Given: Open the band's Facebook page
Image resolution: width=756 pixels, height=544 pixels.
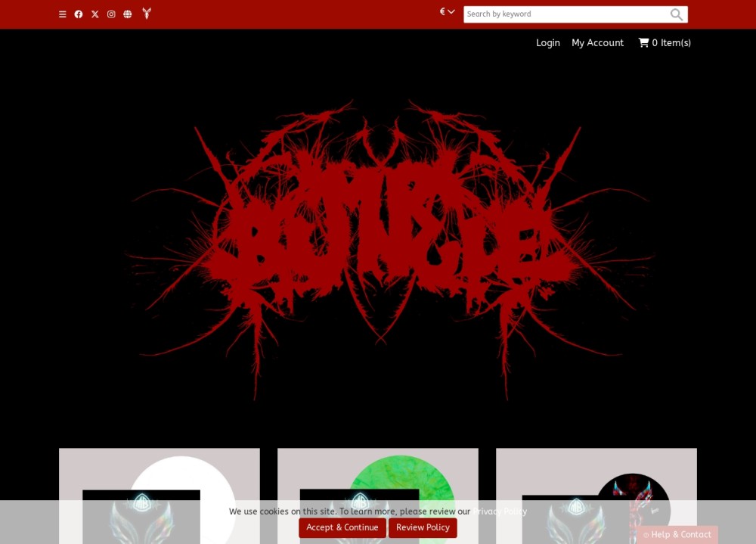Looking at the screenshot, I should [x=79, y=14].
